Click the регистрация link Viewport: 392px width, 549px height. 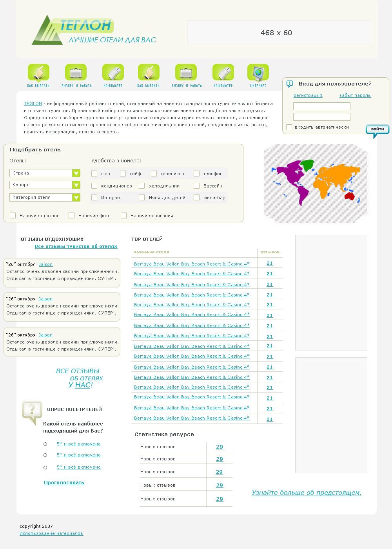click(308, 95)
